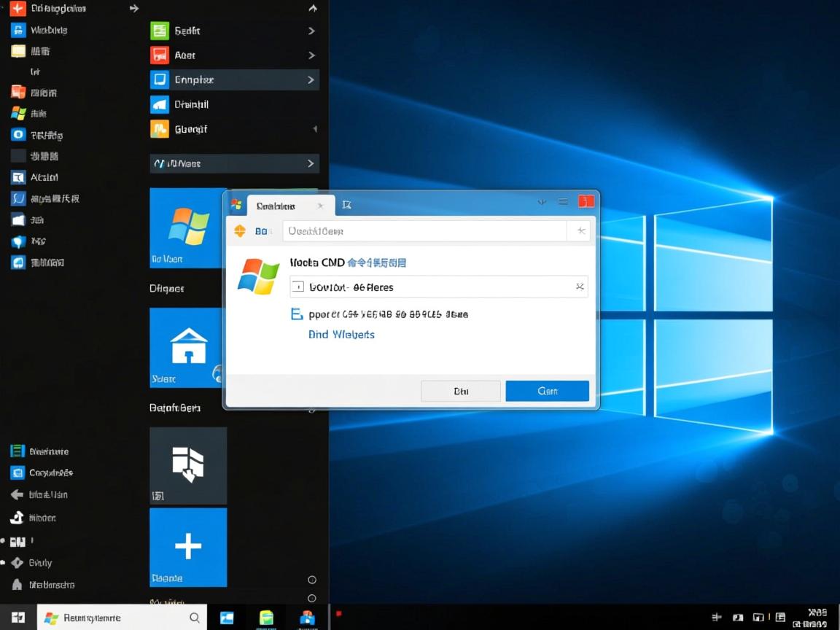Open the Windows logo tile above Dfiqaes
Image resolution: width=840 pixels, height=630 pixels.
coord(188,227)
